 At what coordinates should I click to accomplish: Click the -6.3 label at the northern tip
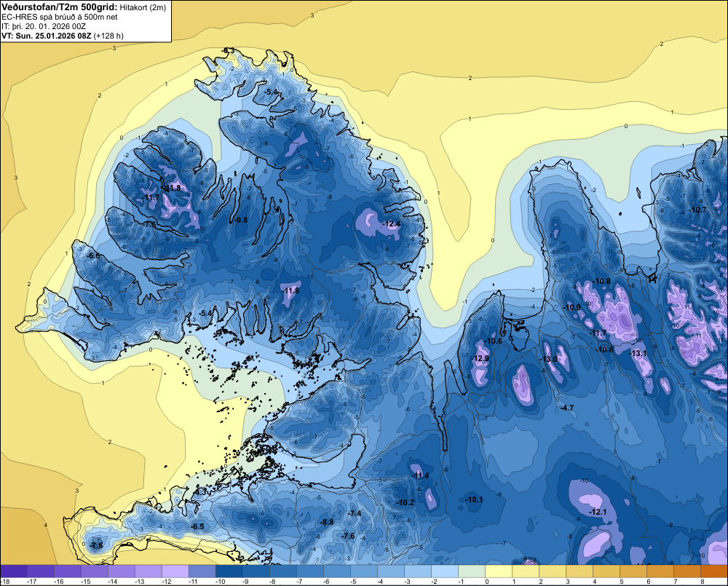coord(228,50)
